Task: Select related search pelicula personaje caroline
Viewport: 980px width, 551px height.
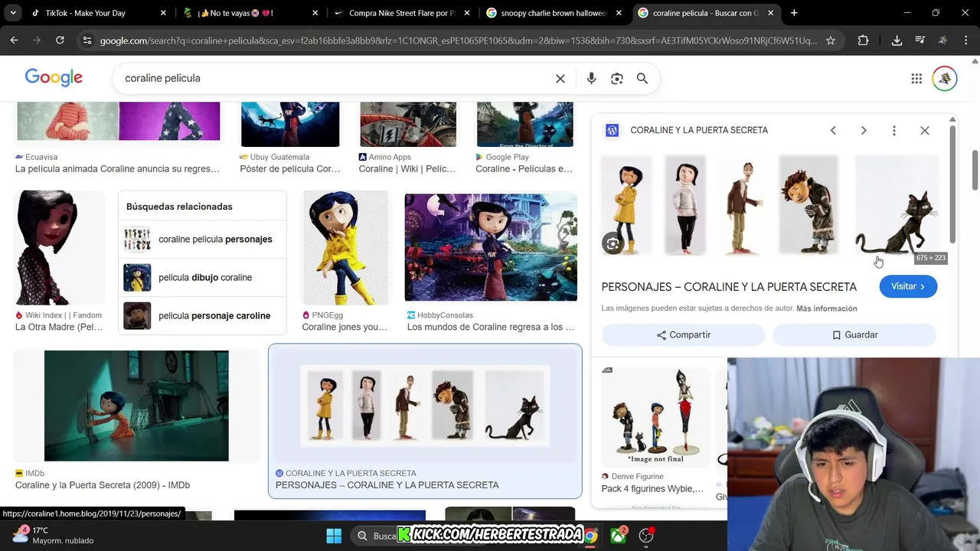Action: (202, 315)
